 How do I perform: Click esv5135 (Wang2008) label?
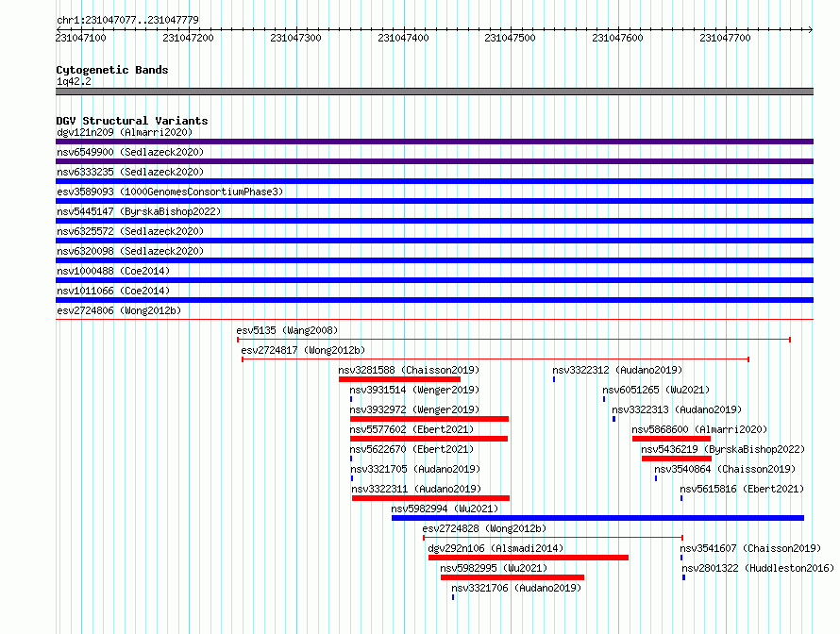point(287,330)
